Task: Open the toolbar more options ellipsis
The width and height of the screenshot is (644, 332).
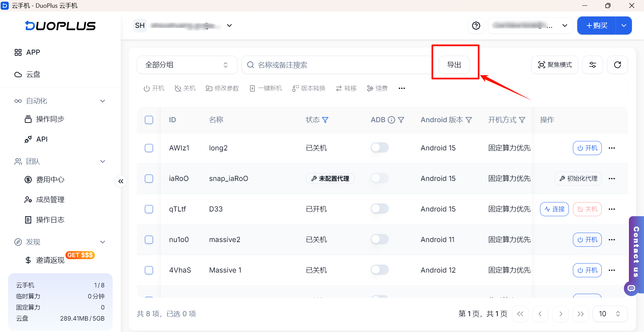Action: 402,88
